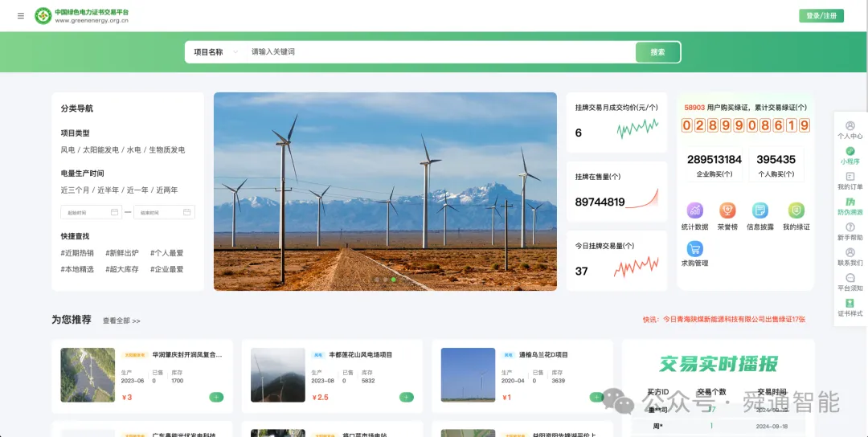Click the #新鲜出炉 quick tag
868x437 pixels.
[122, 253]
